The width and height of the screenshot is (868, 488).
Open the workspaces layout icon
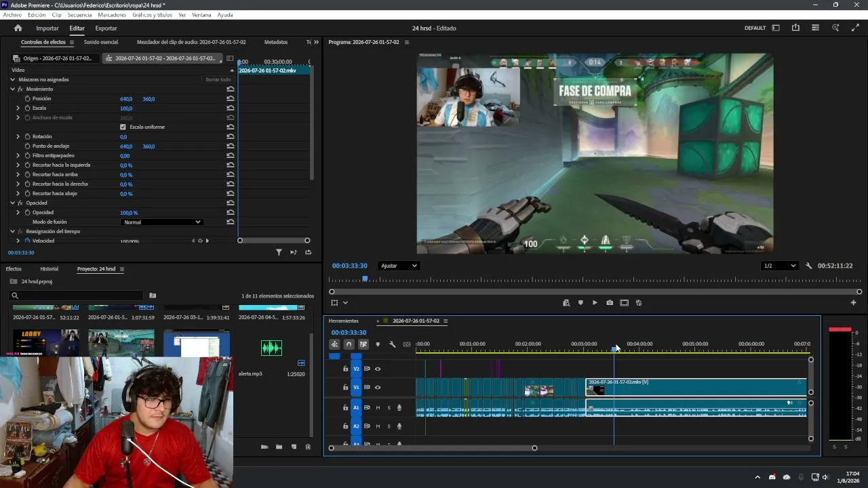point(776,28)
